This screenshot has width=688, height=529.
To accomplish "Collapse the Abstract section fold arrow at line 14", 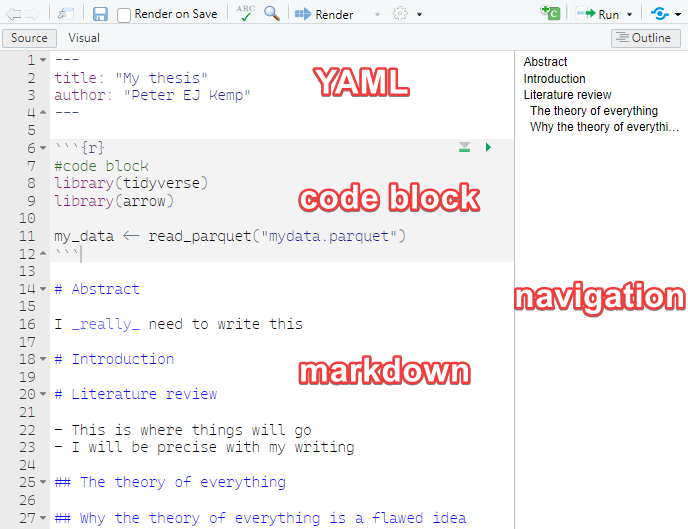I will [x=43, y=289].
